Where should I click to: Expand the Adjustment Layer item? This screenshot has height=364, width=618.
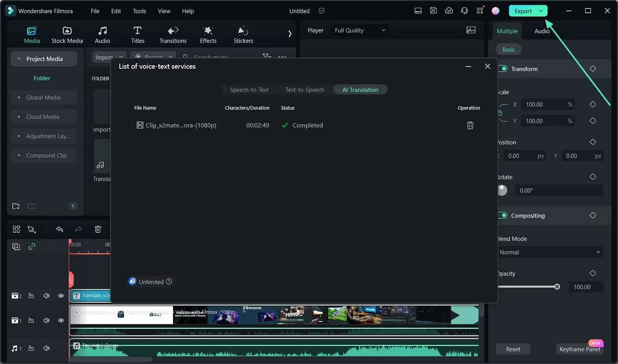(19, 136)
